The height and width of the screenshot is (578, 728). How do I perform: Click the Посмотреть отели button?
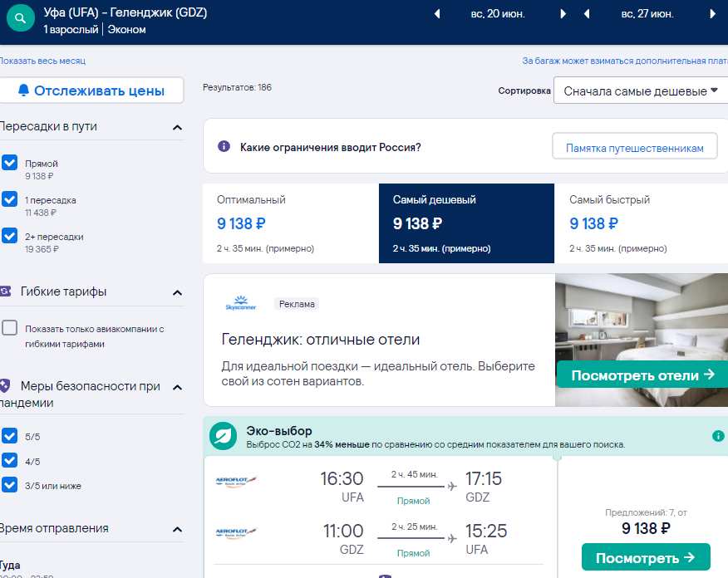[x=642, y=375]
